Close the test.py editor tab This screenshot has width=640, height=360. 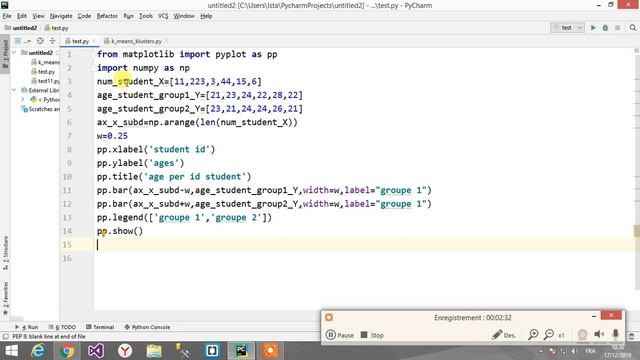(x=94, y=41)
